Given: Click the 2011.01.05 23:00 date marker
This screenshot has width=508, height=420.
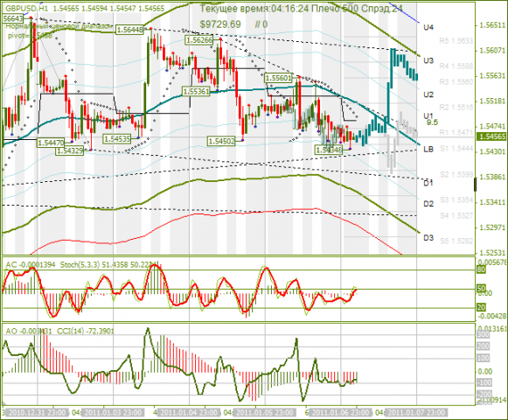Looking at the screenshot, I should [263, 413].
